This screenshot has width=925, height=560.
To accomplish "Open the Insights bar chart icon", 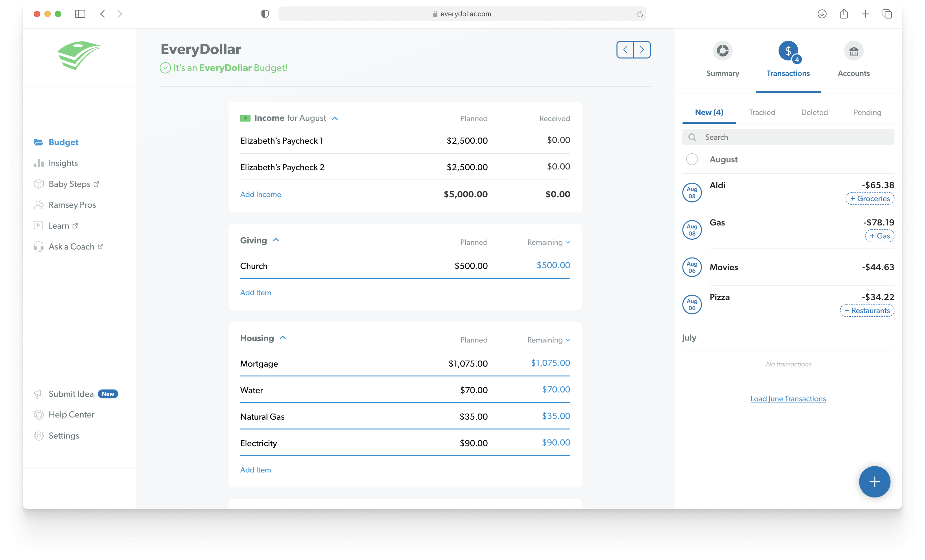I will pyautogui.click(x=38, y=163).
